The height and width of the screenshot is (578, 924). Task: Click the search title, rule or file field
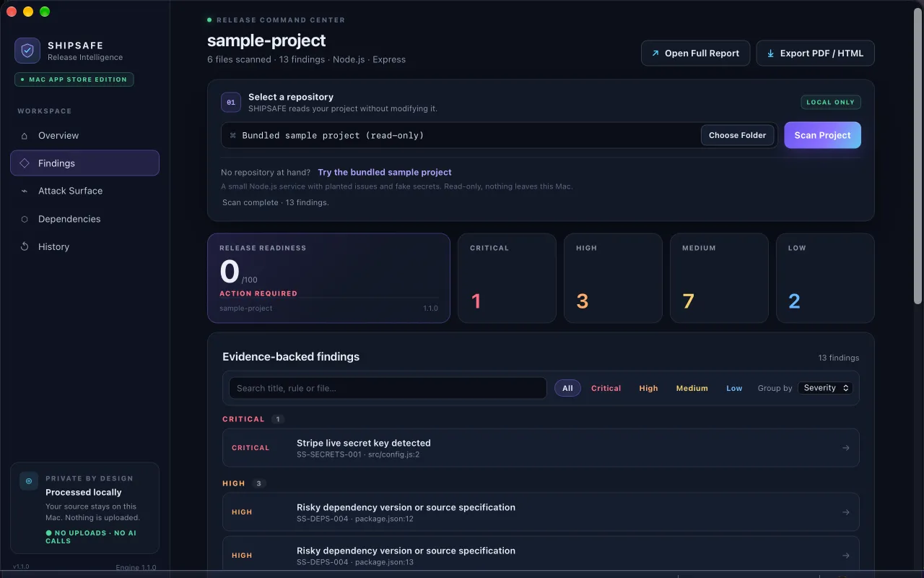[x=388, y=388]
